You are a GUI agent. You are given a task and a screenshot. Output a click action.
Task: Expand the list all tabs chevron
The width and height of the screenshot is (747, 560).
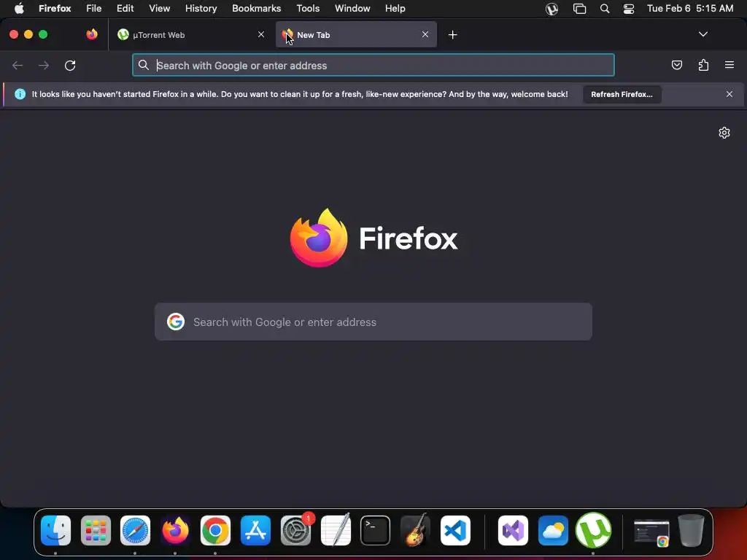(703, 34)
